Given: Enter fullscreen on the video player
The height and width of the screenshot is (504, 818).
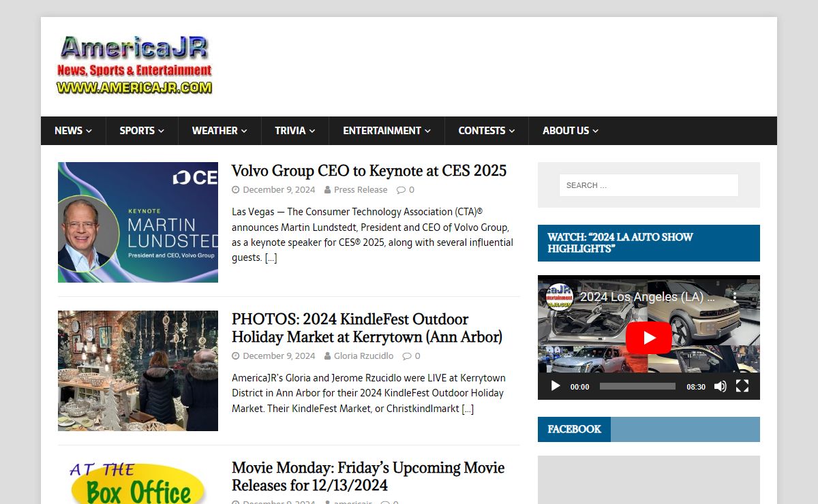Looking at the screenshot, I should point(742,386).
